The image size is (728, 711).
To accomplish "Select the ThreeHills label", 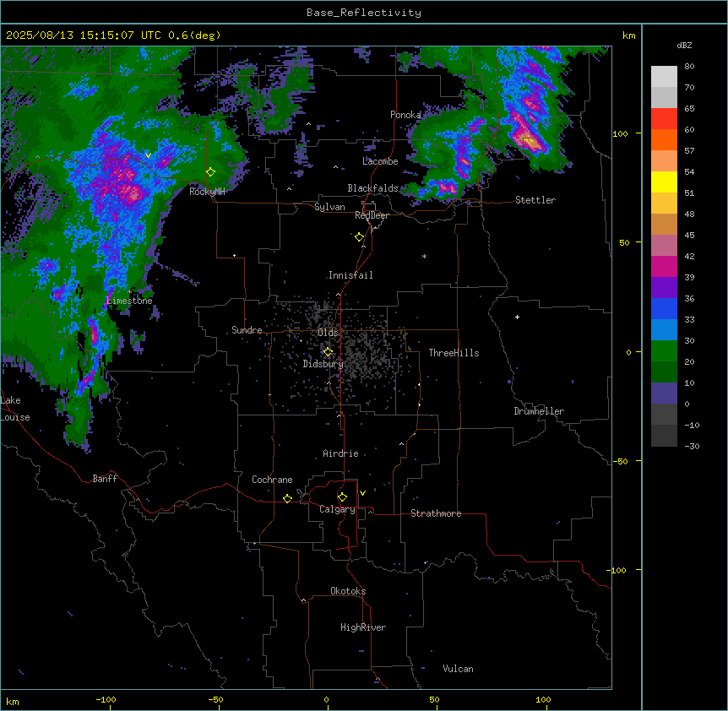I will (454, 353).
